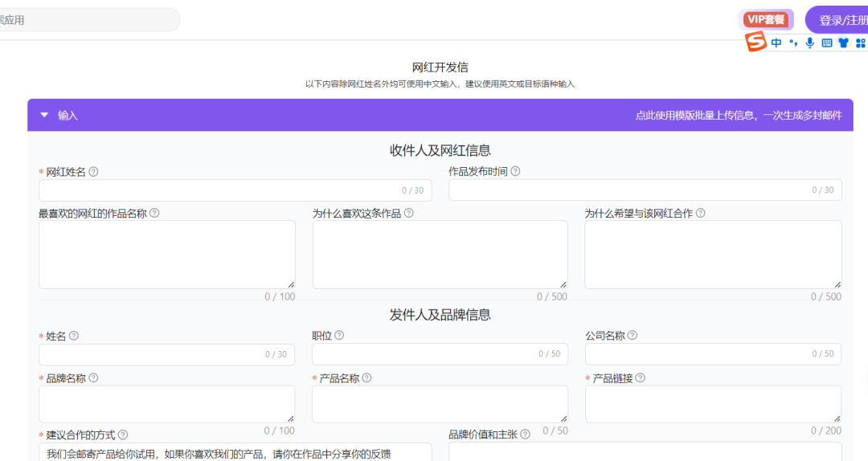Click help icon next to 职位
This screenshot has height=461, width=868.
click(339, 336)
